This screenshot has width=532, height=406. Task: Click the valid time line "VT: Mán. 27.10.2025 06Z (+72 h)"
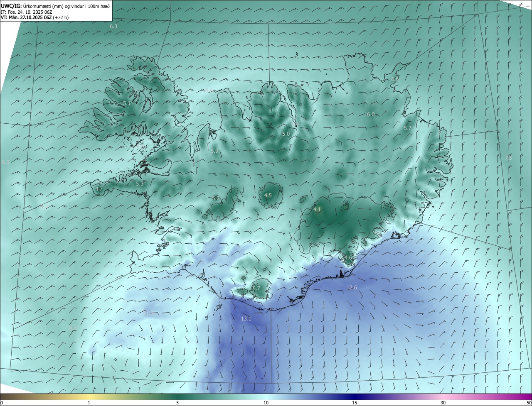tap(35, 17)
